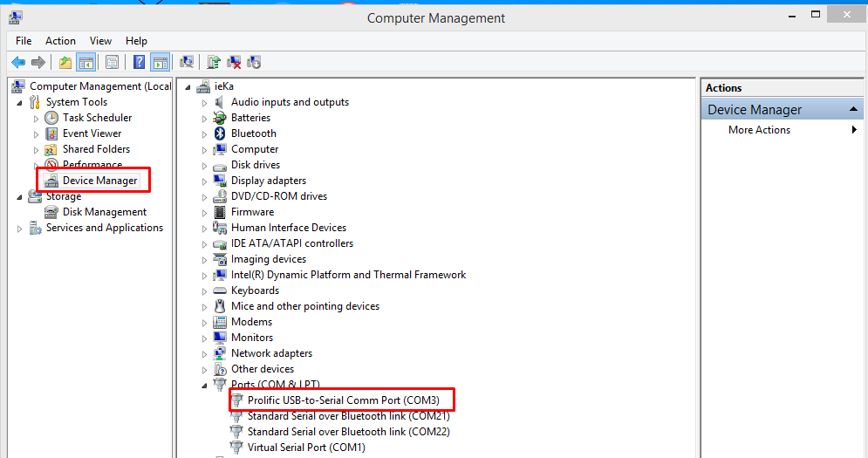
Task: Click the Uninstall device icon with red X
Action: pyautogui.click(x=234, y=62)
